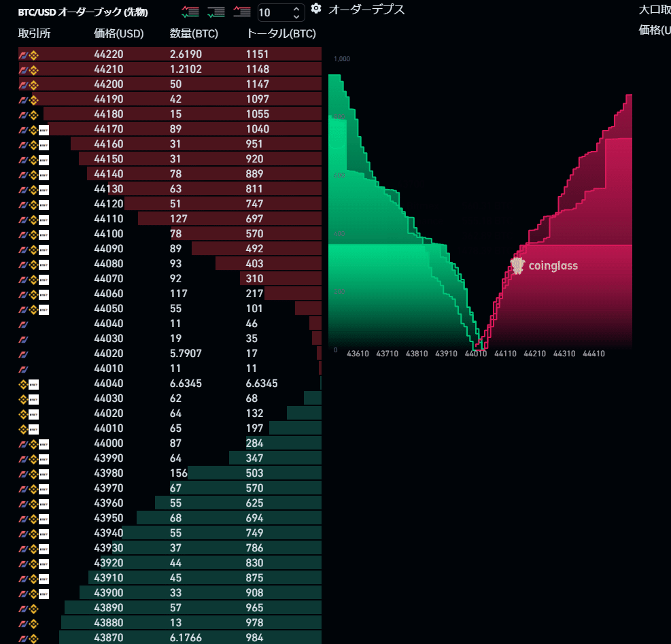Open order book settings gear
The image size is (671, 644).
316,9
